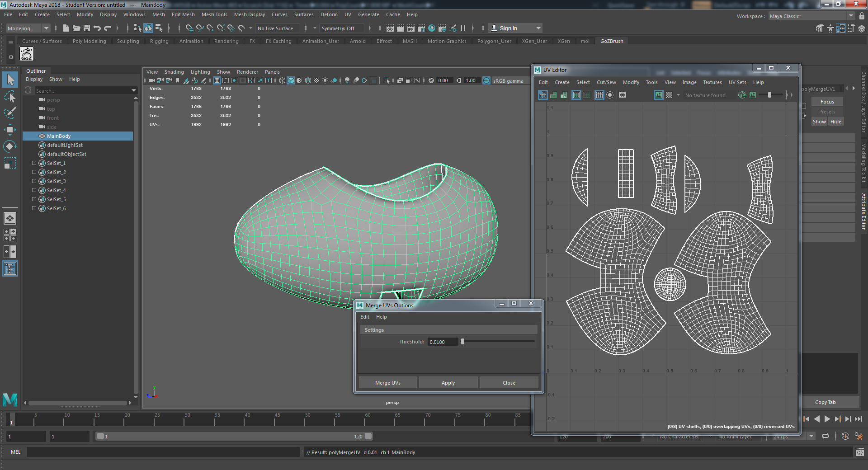Open a scene with the folder icon

pyautogui.click(x=76, y=28)
